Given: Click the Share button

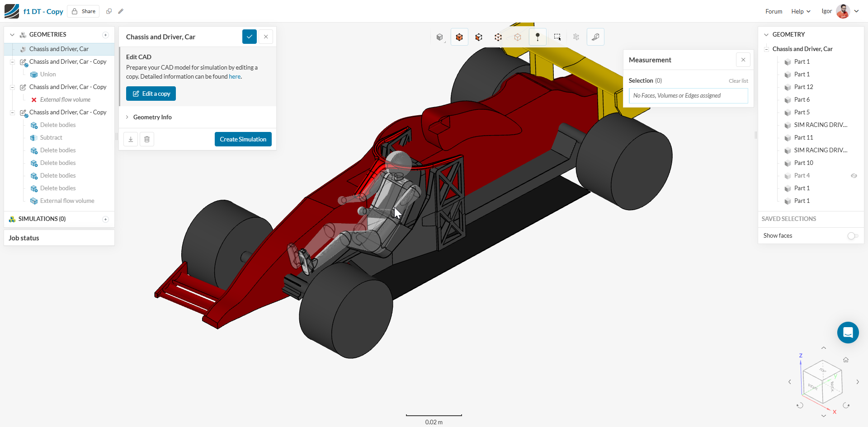Looking at the screenshot, I should coord(83,11).
